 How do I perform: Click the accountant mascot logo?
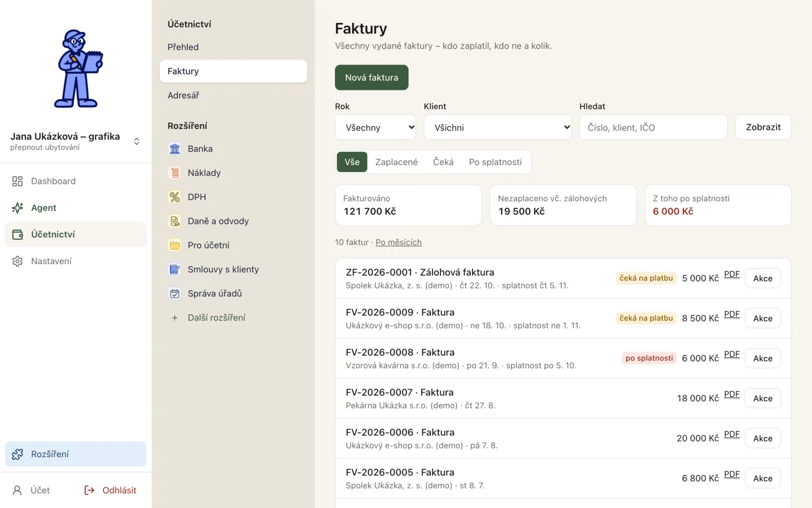(78, 69)
